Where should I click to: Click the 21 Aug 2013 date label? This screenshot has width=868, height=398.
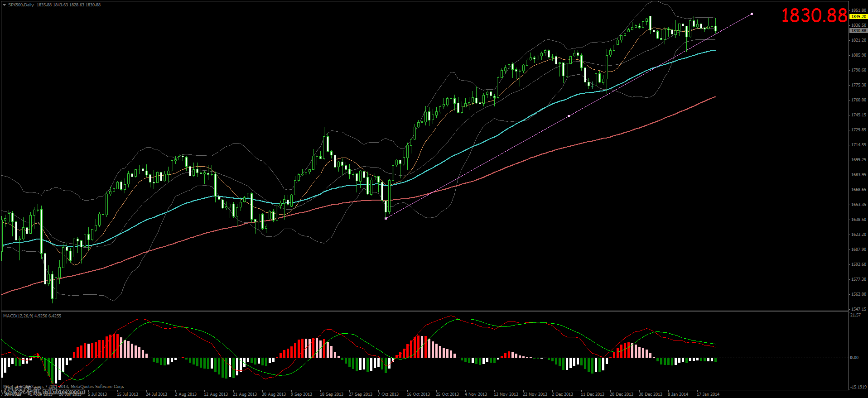pyautogui.click(x=245, y=394)
